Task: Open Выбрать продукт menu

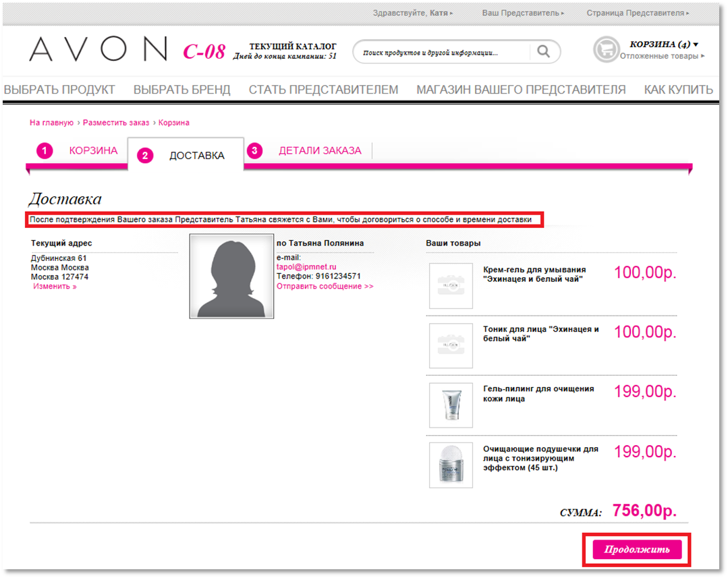Action: [x=59, y=90]
